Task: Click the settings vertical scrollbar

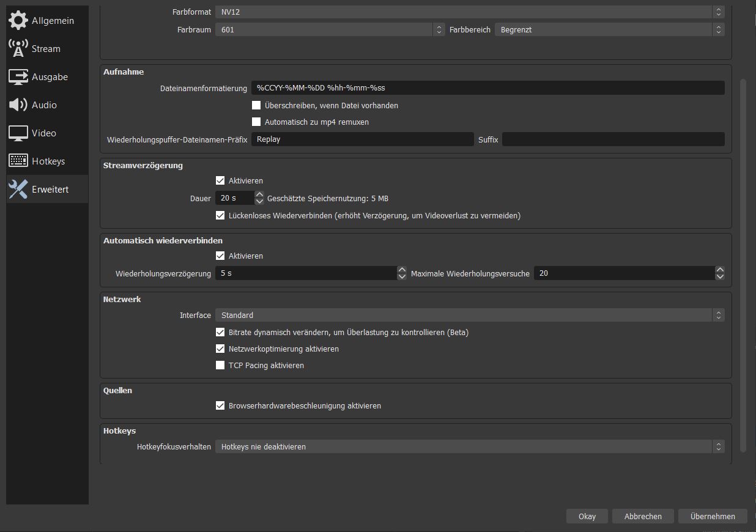Action: (x=743, y=263)
